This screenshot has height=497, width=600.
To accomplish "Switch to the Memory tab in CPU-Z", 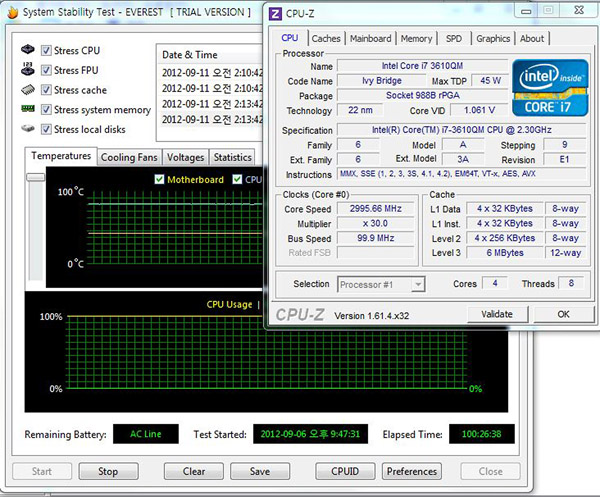I will [x=416, y=39].
